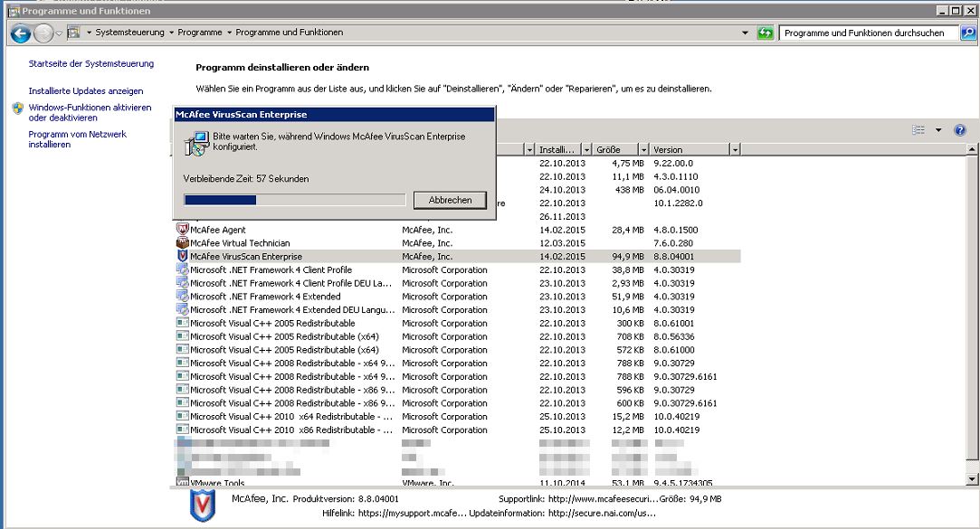Click the Hilfelink mysupport URL
Viewport: 980px width, 529px height.
pyautogui.click(x=413, y=513)
